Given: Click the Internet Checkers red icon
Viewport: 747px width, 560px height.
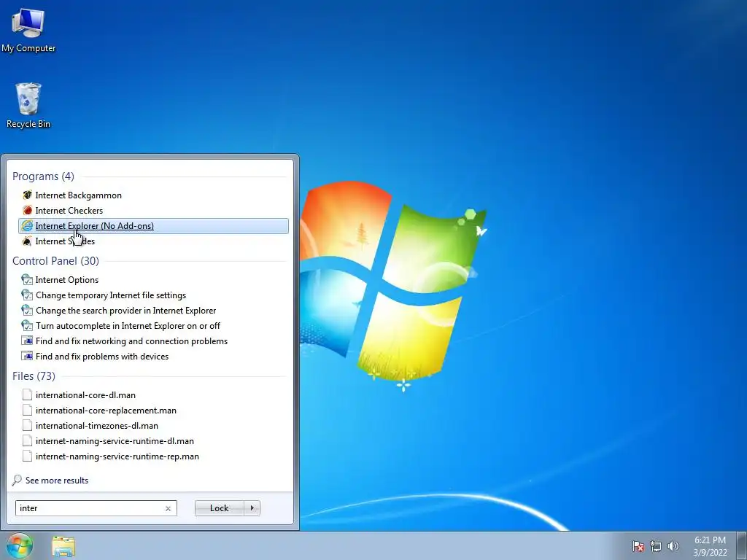Looking at the screenshot, I should (x=27, y=211).
